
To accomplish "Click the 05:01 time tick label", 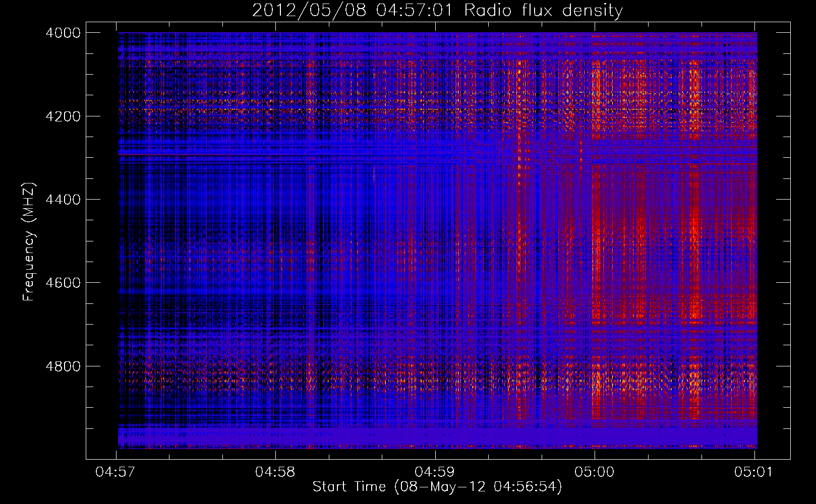I will coord(754,472).
